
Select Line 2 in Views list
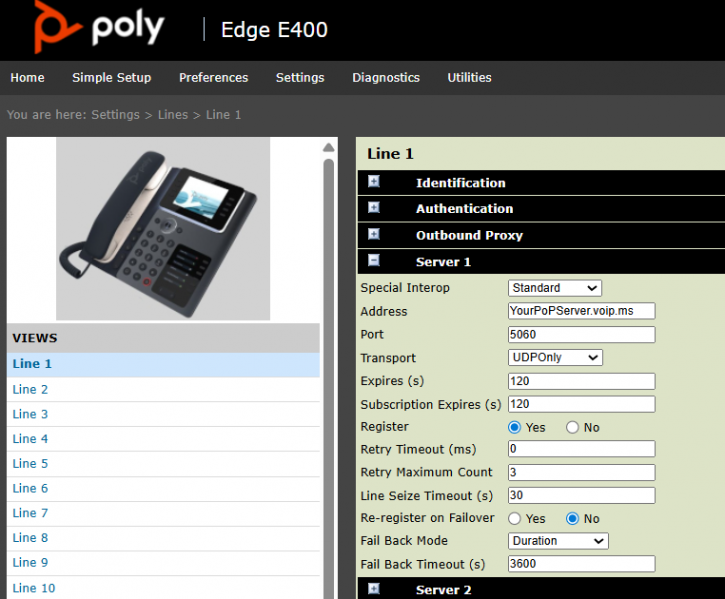(x=163, y=389)
